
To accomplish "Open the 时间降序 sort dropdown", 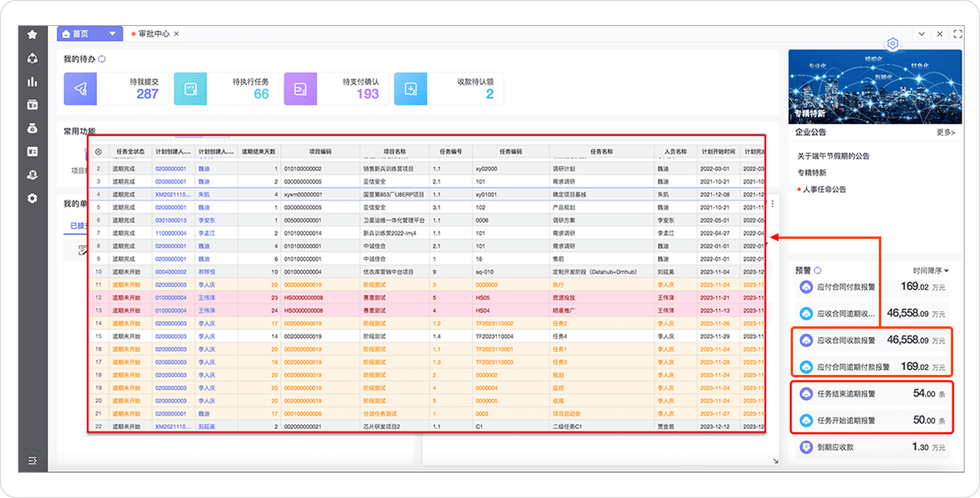I will [930, 270].
